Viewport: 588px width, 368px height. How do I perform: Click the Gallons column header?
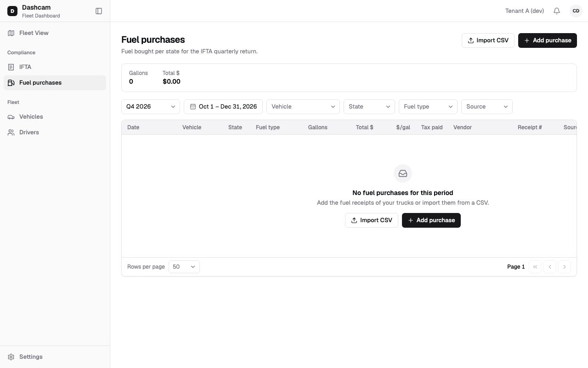pos(318,127)
